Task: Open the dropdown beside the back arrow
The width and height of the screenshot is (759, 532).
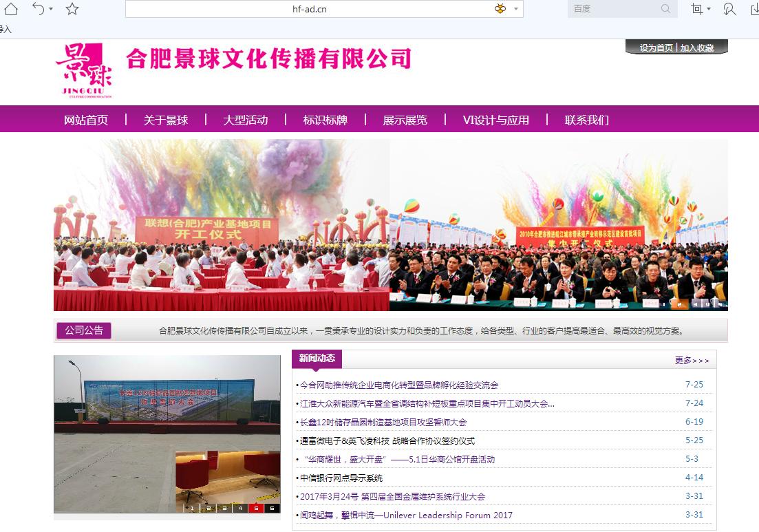Action: tap(51, 10)
